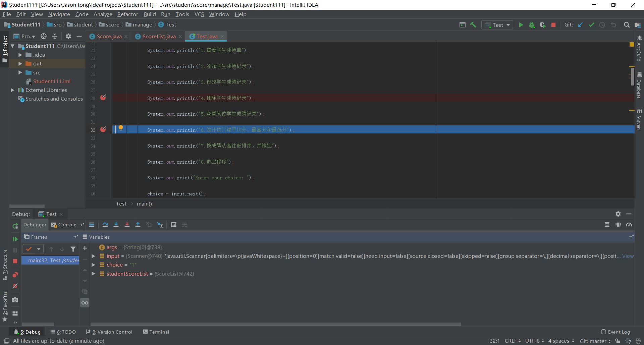This screenshot has width=644, height=345.
Task: Switch to Score.java tab
Action: coord(108,36)
